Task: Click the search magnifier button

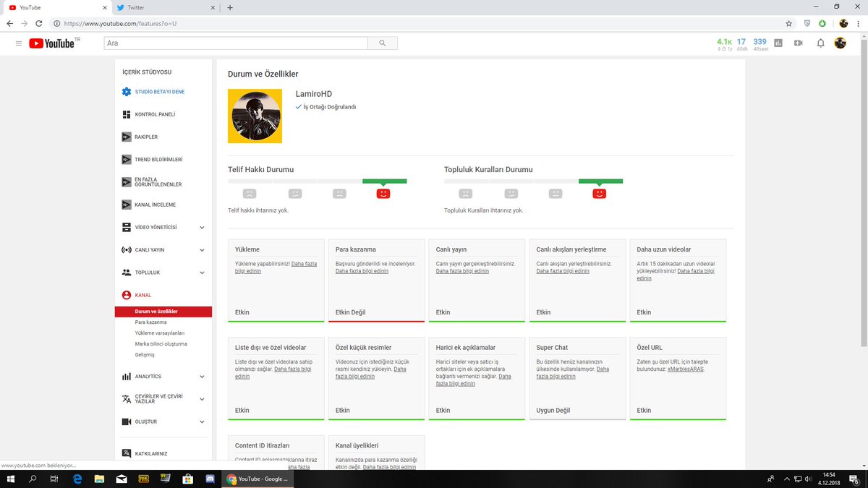Action: pyautogui.click(x=382, y=43)
